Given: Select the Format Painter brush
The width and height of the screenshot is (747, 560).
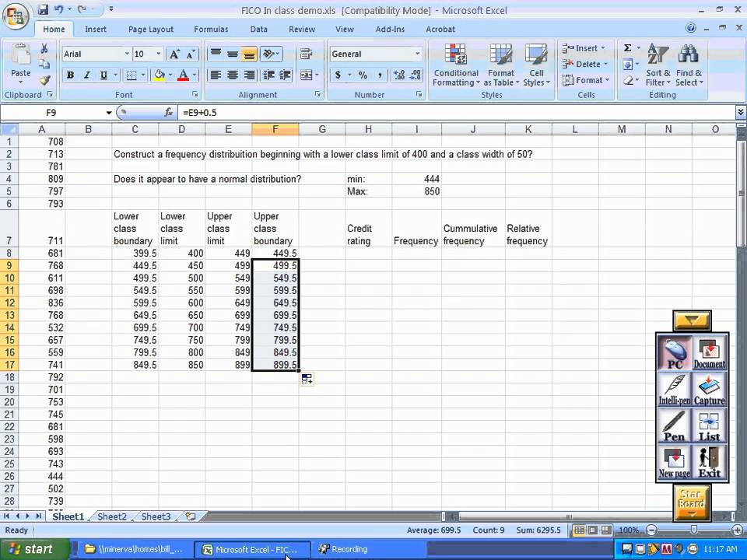Looking at the screenshot, I should [44, 80].
